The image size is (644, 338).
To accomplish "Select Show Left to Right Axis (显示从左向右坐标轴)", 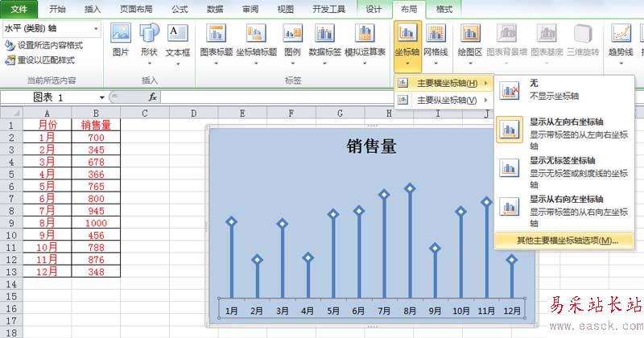I will pyautogui.click(x=563, y=133).
